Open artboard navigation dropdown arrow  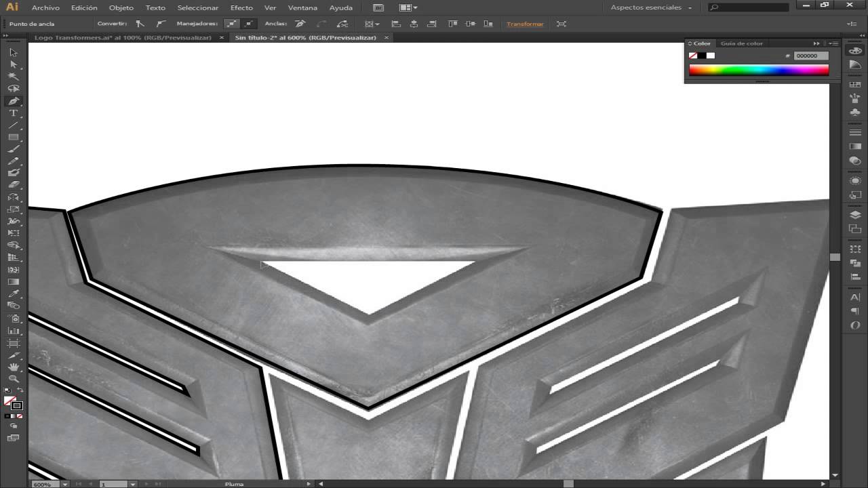(x=132, y=484)
